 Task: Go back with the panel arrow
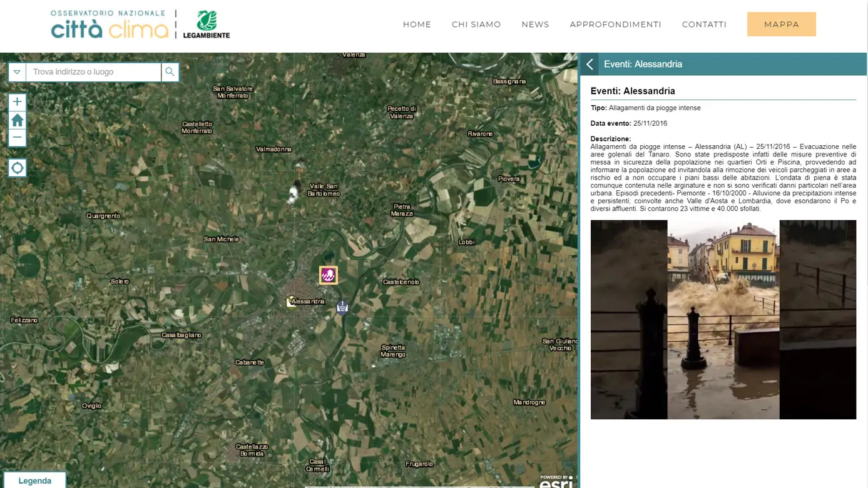point(590,64)
